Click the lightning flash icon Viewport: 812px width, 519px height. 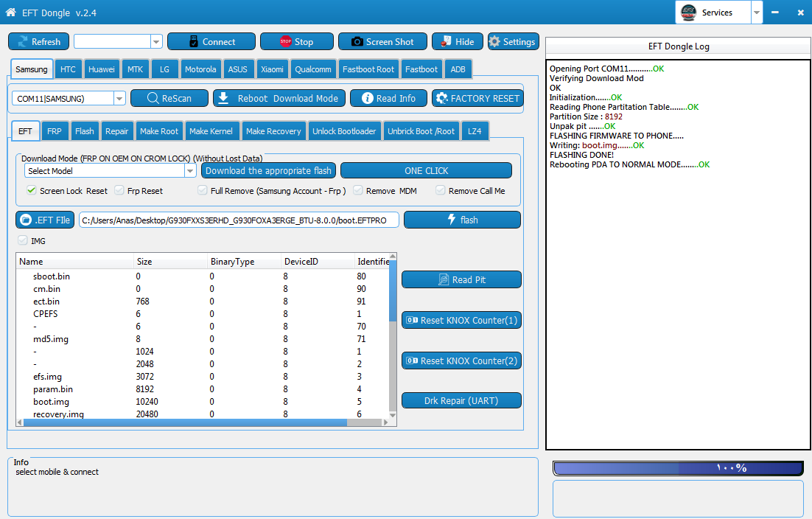tap(451, 220)
